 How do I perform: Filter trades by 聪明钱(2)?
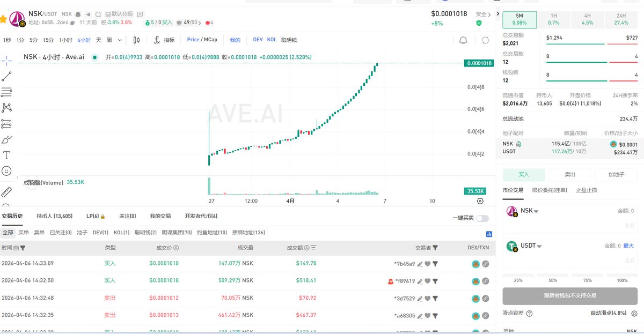point(145,233)
